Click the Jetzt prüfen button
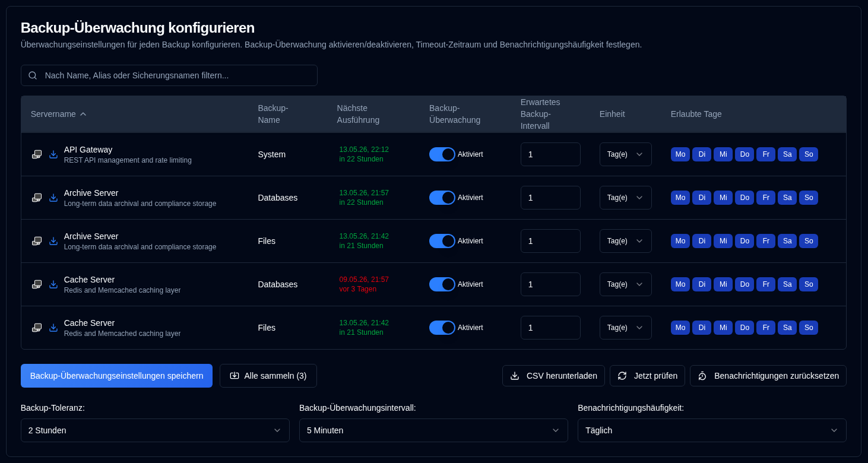The width and height of the screenshot is (868, 463). click(x=647, y=376)
